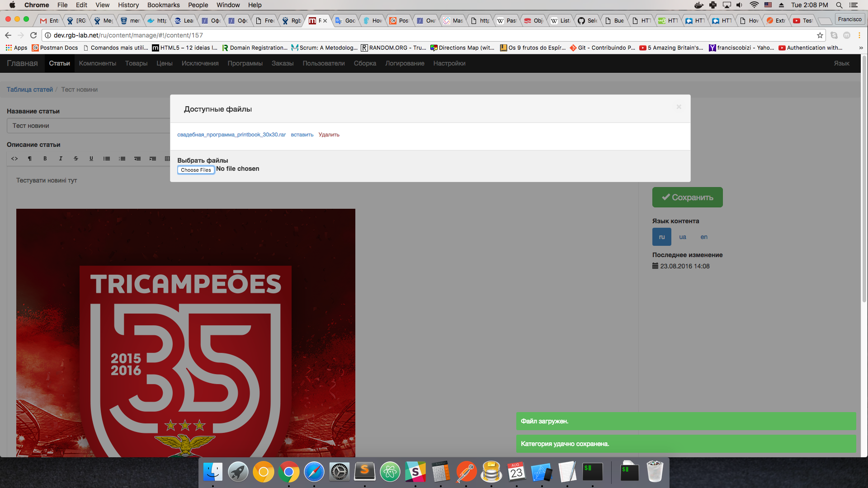Click the Bold formatting icon
Screen dimensions: 868x488
pyautogui.click(x=45, y=159)
